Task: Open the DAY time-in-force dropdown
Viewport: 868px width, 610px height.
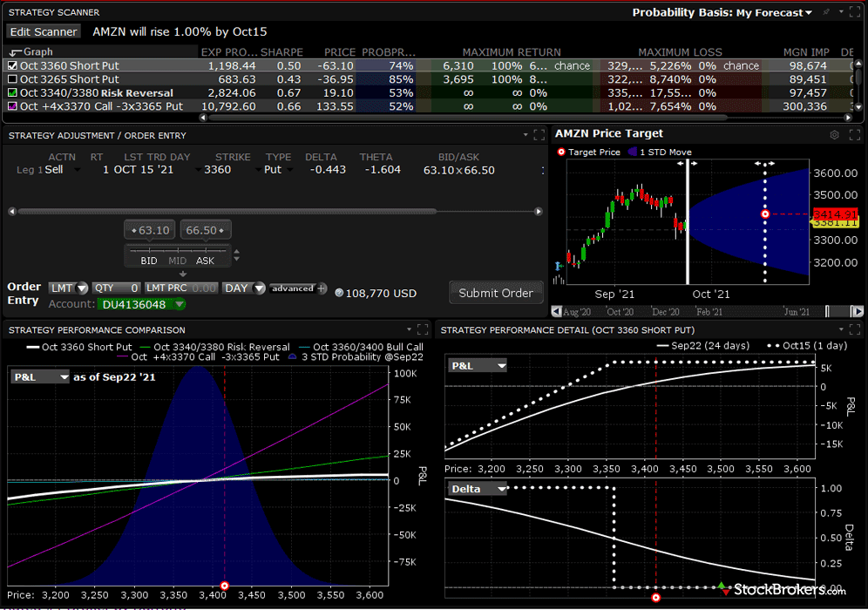Action: (x=243, y=288)
